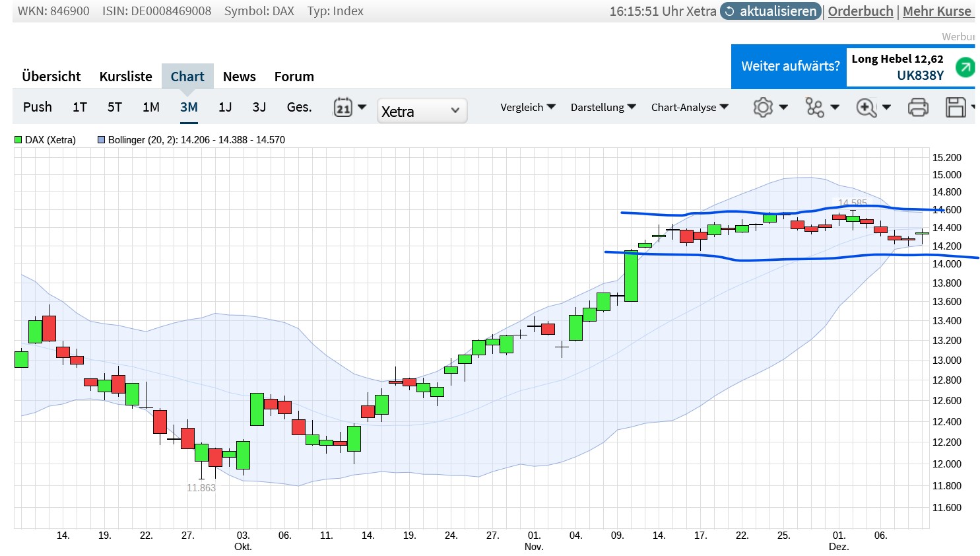
Task: Open the Orderbuch link
Action: coord(861,11)
